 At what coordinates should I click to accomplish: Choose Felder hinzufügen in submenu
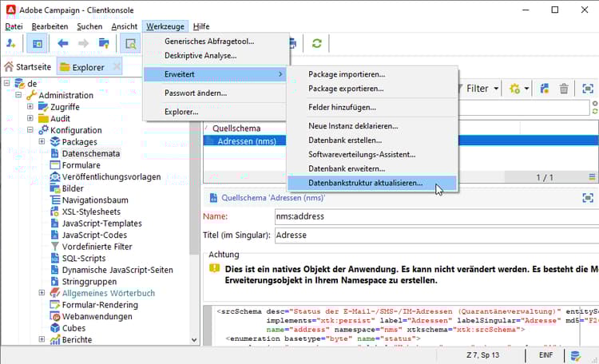coord(372,107)
